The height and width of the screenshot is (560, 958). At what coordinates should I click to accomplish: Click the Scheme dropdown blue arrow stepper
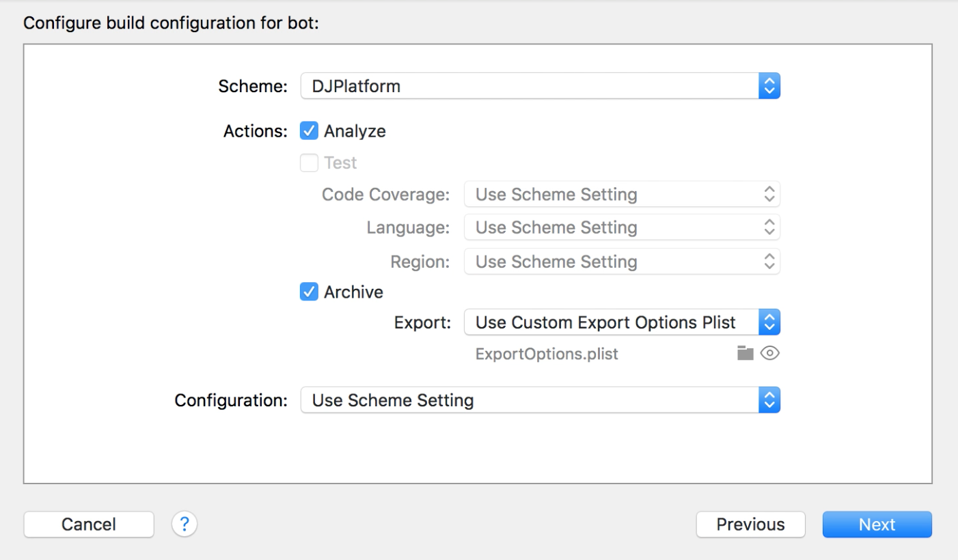pyautogui.click(x=769, y=86)
